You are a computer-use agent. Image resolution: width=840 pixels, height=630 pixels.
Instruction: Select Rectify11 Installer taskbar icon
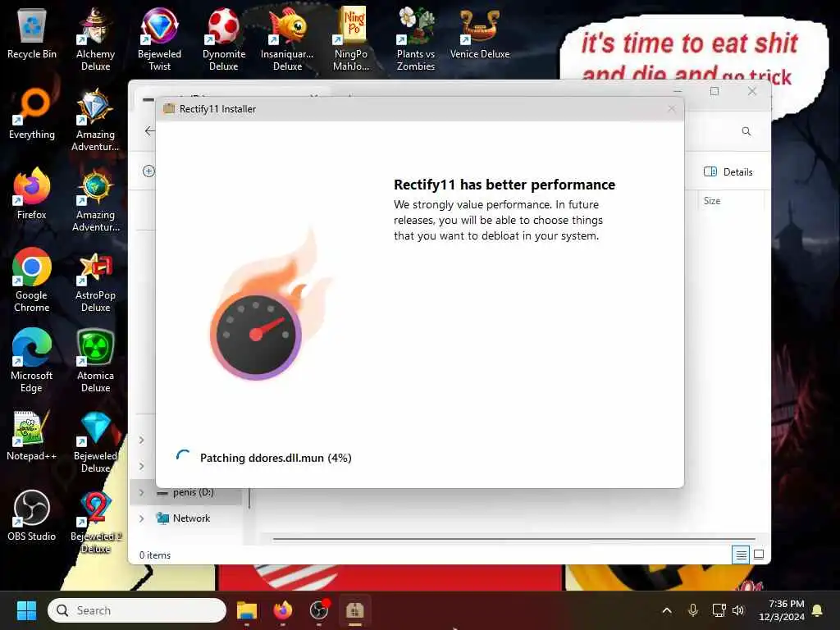coord(354,610)
